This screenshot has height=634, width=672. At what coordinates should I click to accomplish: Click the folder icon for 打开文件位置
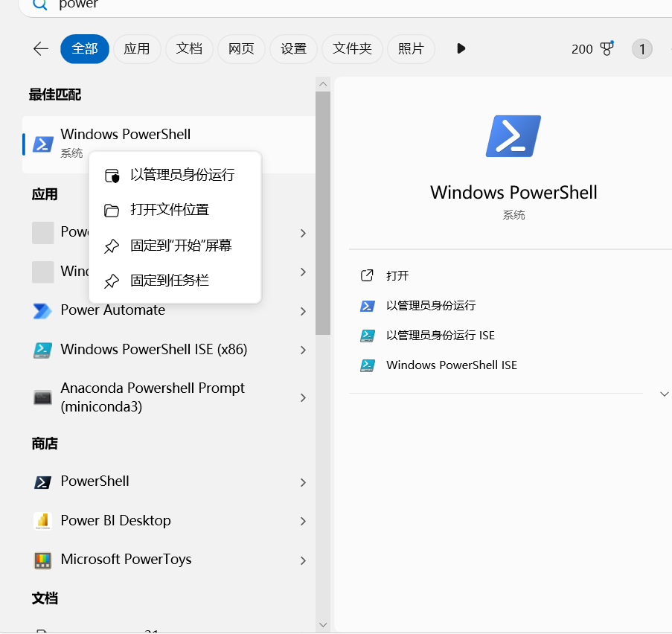(112, 211)
